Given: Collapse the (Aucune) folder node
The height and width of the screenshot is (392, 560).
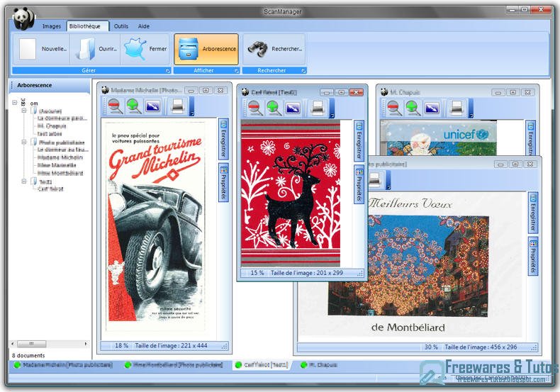Looking at the screenshot, I should pyautogui.click(x=24, y=111).
